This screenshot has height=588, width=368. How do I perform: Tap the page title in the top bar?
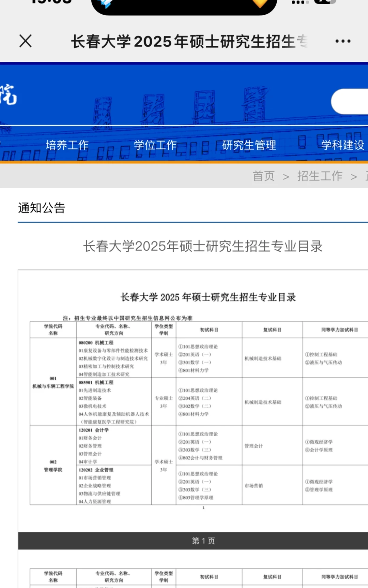click(189, 42)
